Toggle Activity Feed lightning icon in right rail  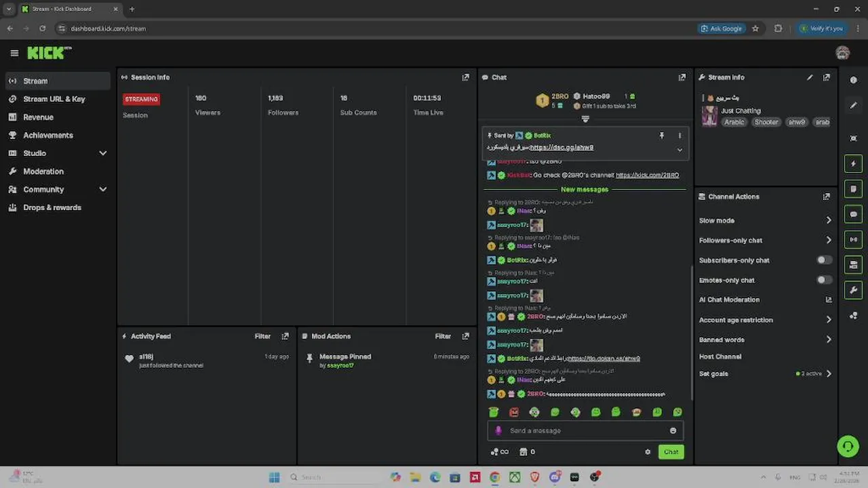coord(853,164)
